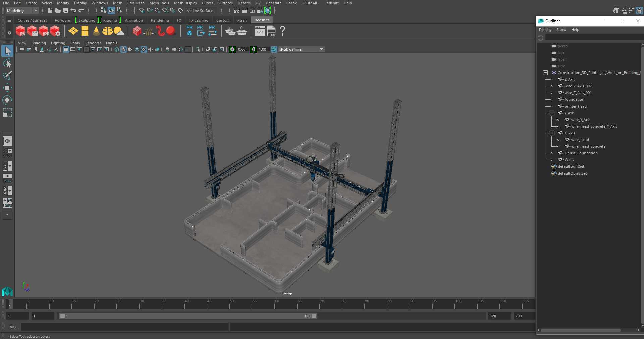Toggle smooth shade all cube icon
The width and height of the screenshot is (644, 339).
[x=123, y=49]
